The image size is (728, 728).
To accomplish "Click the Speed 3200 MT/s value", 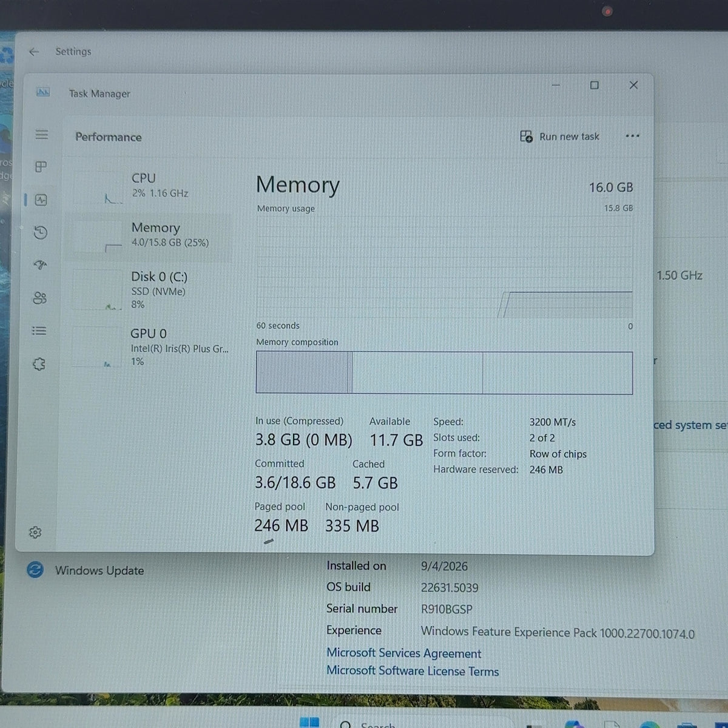I will (x=553, y=422).
